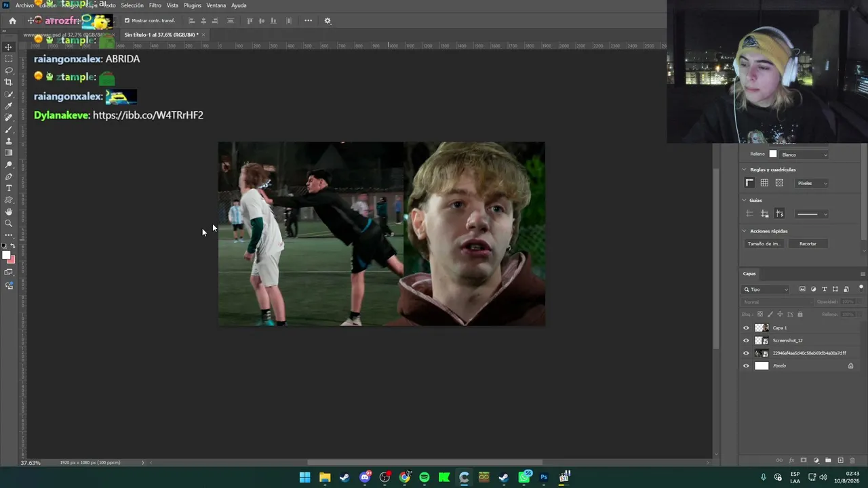
Task: Click the delete layer trash icon
Action: (x=852, y=460)
